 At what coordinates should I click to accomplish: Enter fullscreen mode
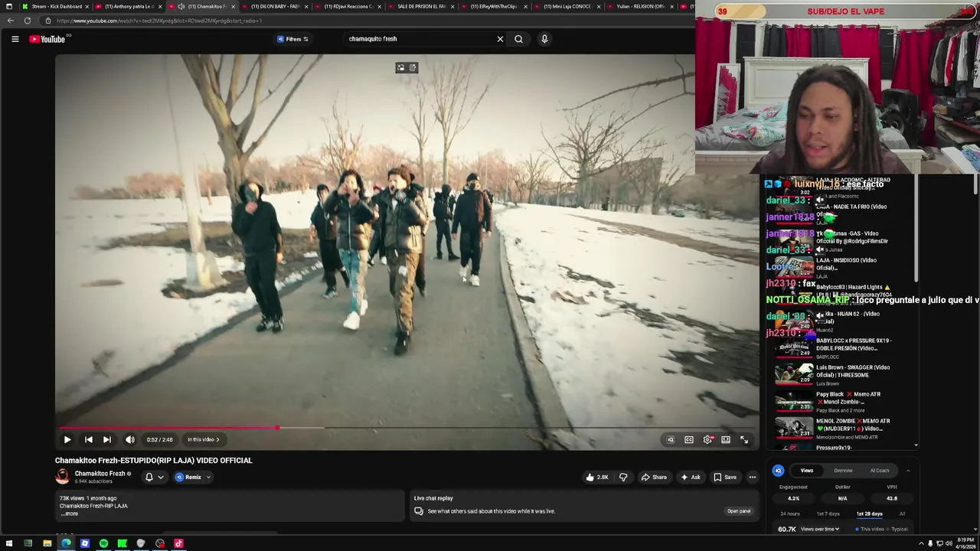744,440
